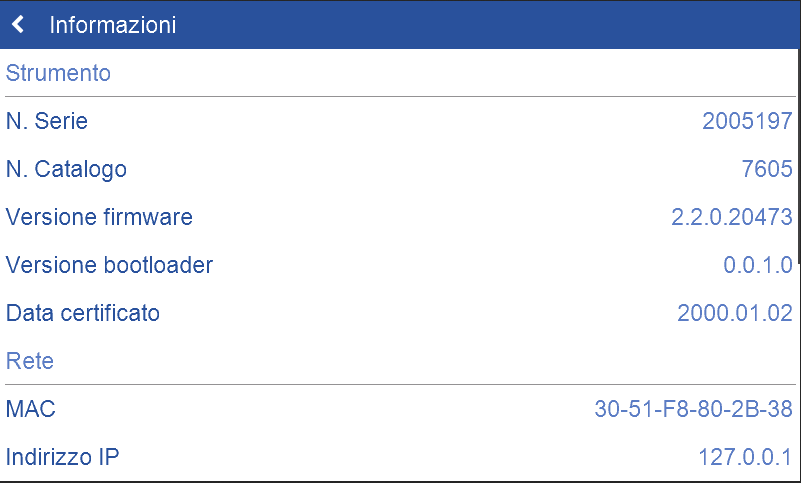Viewport: 801px width, 483px height.
Task: Go back using the left arrow icon
Action: [18, 25]
